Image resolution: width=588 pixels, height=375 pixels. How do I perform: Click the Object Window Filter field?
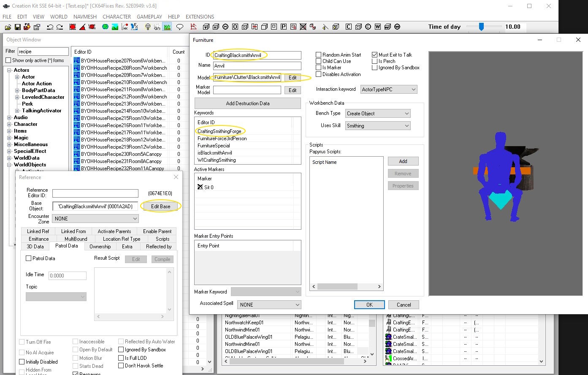click(43, 52)
